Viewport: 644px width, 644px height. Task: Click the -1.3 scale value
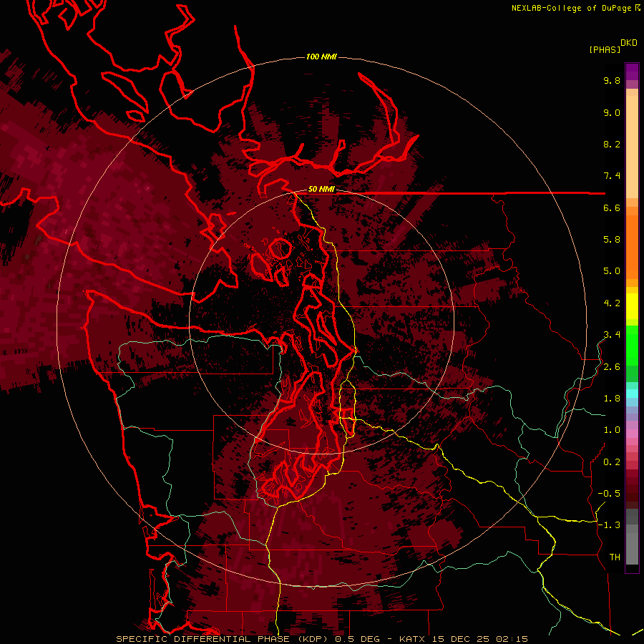click(609, 525)
